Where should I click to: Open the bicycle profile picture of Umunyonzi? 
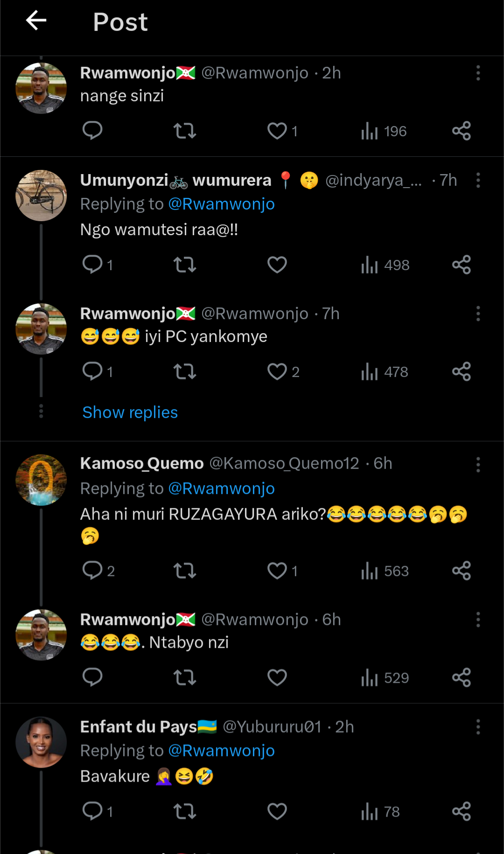click(41, 196)
